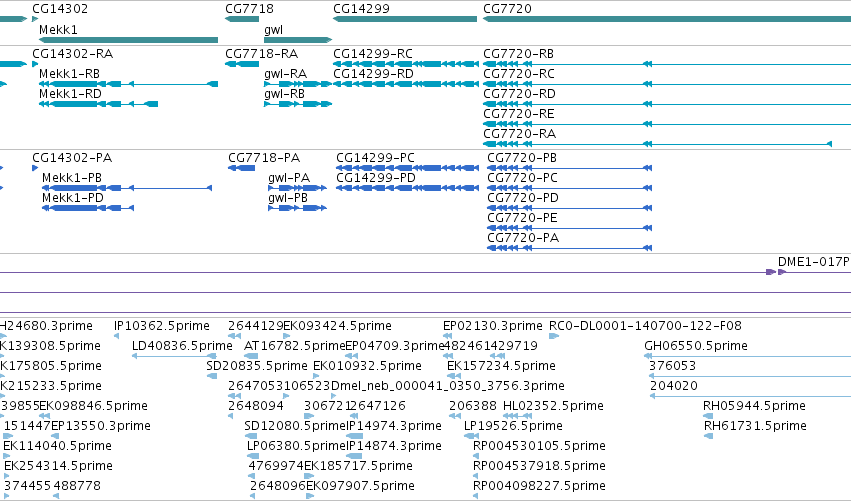Open EST RP004098227.5prime
The height and width of the screenshot is (501, 851).
pyautogui.click(x=539, y=486)
